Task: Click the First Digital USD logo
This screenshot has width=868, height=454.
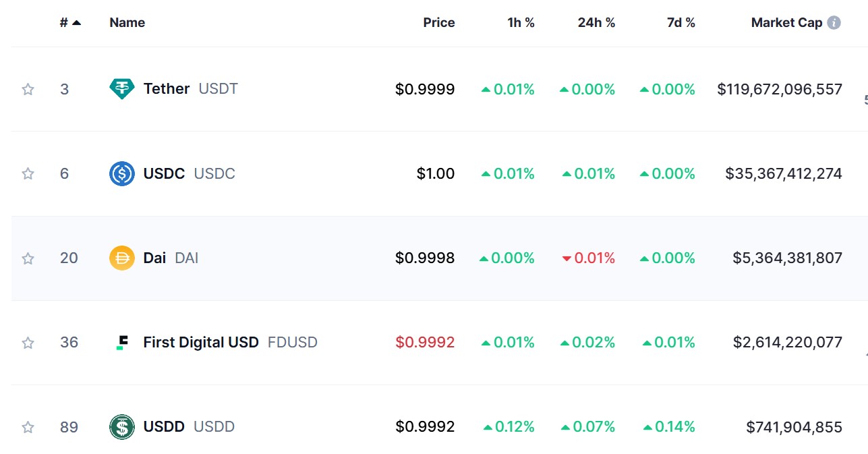Action: pyautogui.click(x=122, y=342)
